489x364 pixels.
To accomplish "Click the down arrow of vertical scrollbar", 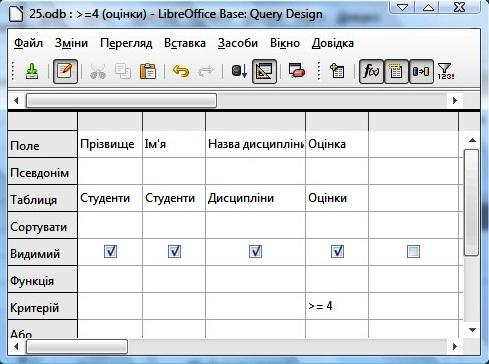I will click(x=472, y=330).
